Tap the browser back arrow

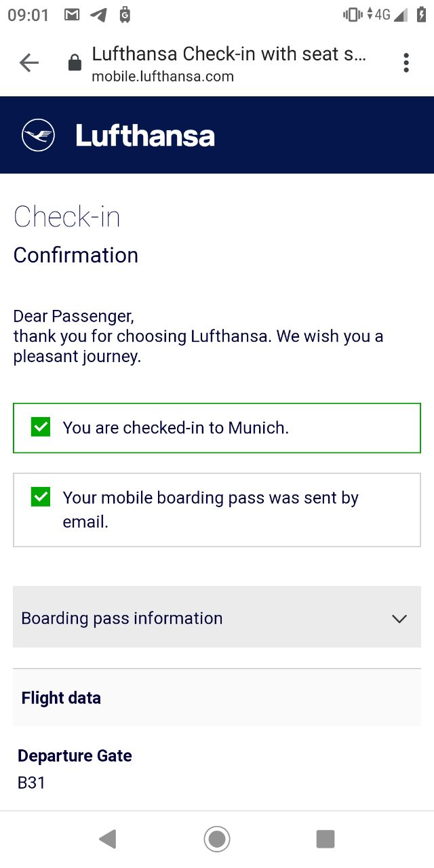point(29,63)
